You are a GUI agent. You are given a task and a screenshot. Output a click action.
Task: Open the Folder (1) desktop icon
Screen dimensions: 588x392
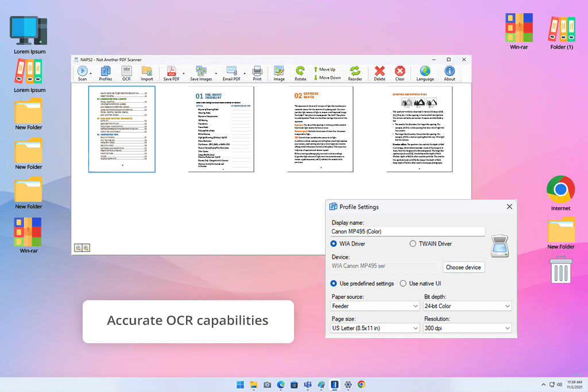(x=562, y=33)
